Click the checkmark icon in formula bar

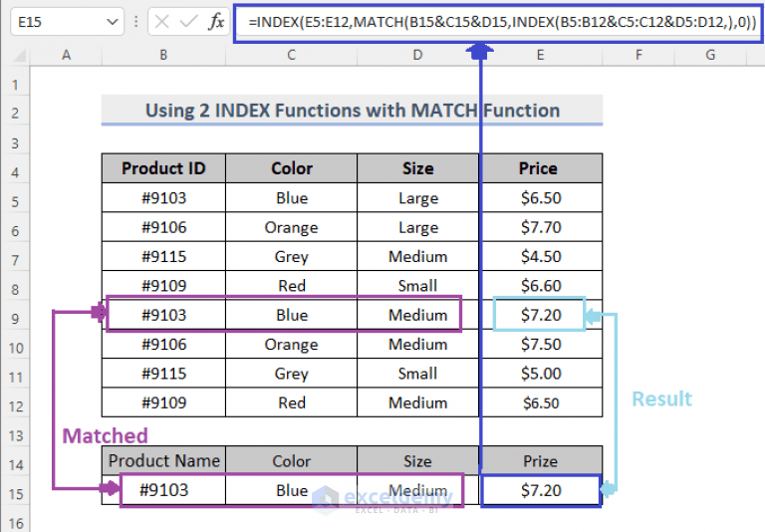(189, 22)
